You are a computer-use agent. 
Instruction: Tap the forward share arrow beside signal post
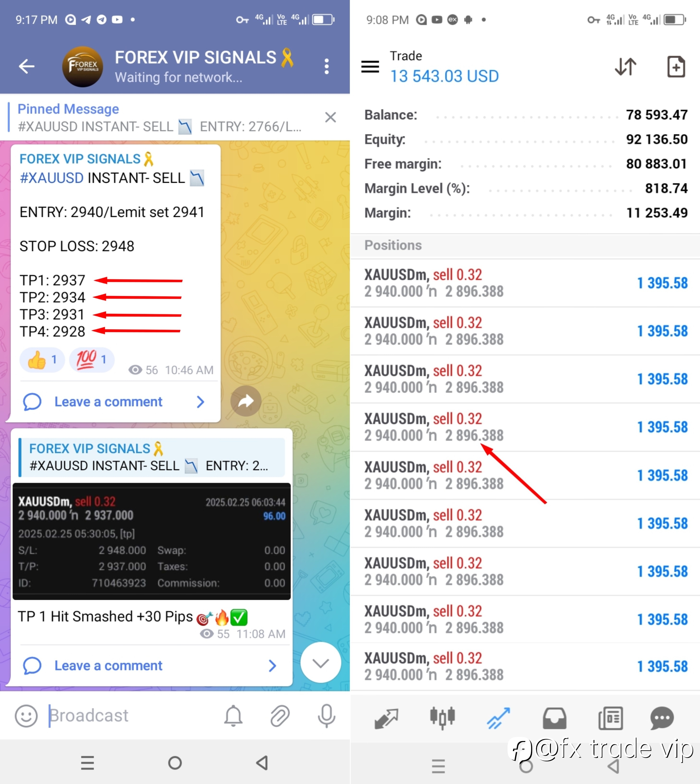point(246,401)
